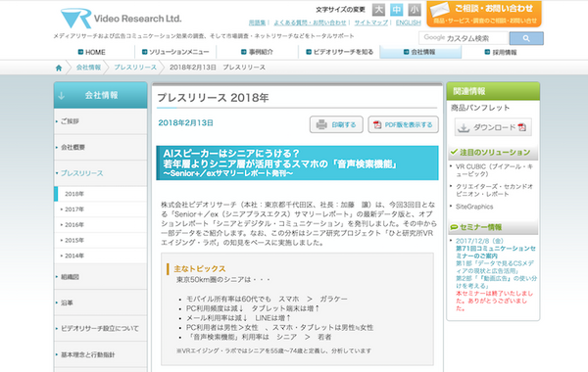Screen dimensions: 588x372
Task: Open the 会社情報 nav tab
Action: point(420,52)
